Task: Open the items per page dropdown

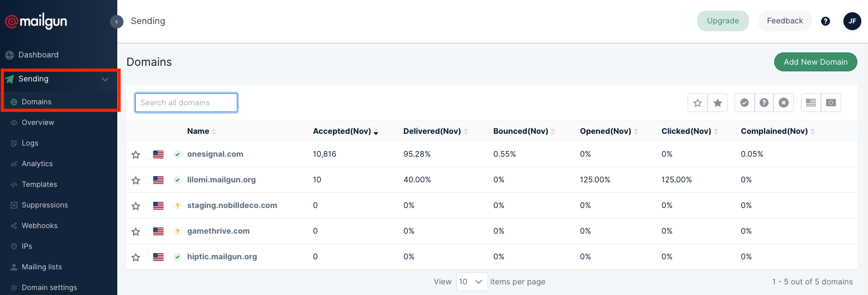Action: (472, 282)
